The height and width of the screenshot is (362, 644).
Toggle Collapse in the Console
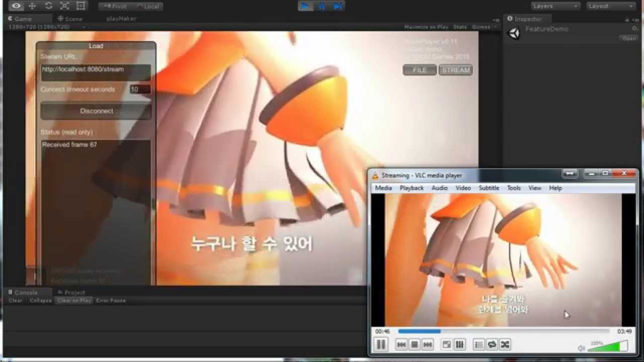[x=41, y=300]
